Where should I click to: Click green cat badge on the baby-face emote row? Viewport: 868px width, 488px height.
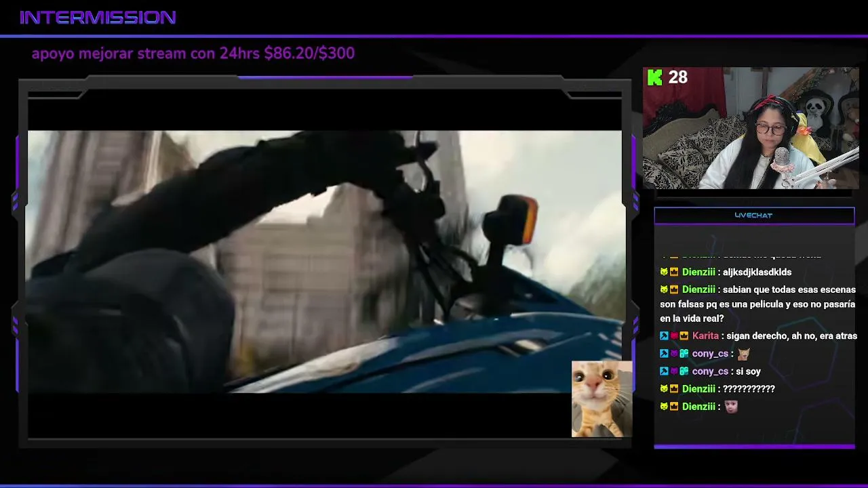click(x=664, y=406)
